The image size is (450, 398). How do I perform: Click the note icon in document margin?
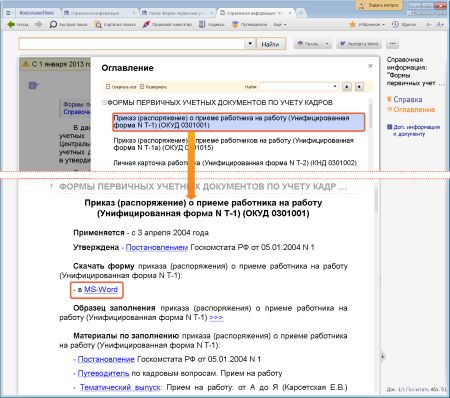33,86
